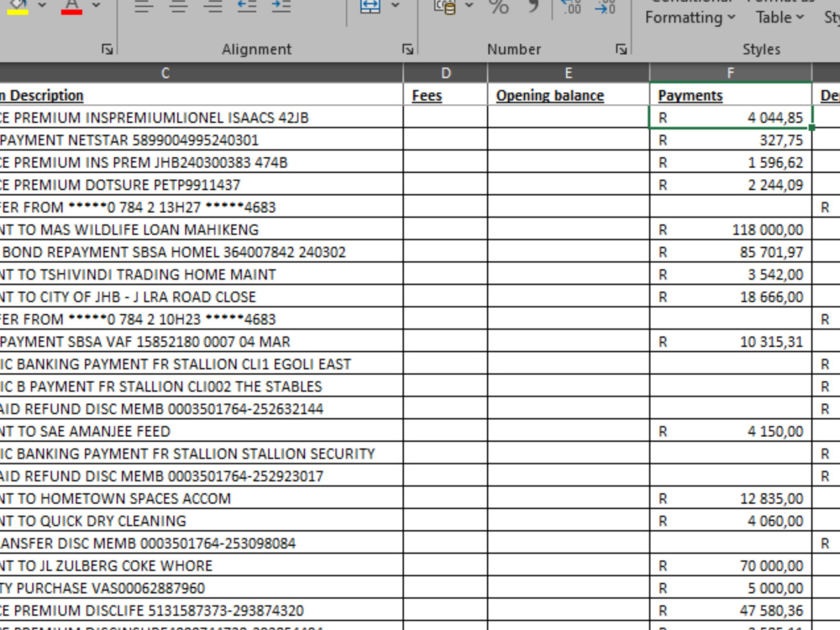Image resolution: width=840 pixels, height=630 pixels.
Task: Click the PAYMENT NETSTAR description cell
Action: [x=201, y=139]
